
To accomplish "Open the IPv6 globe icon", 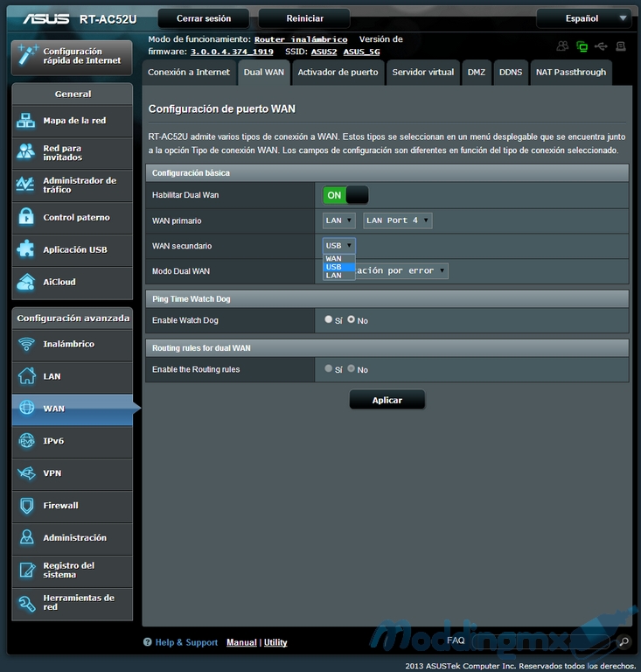I will (26, 441).
